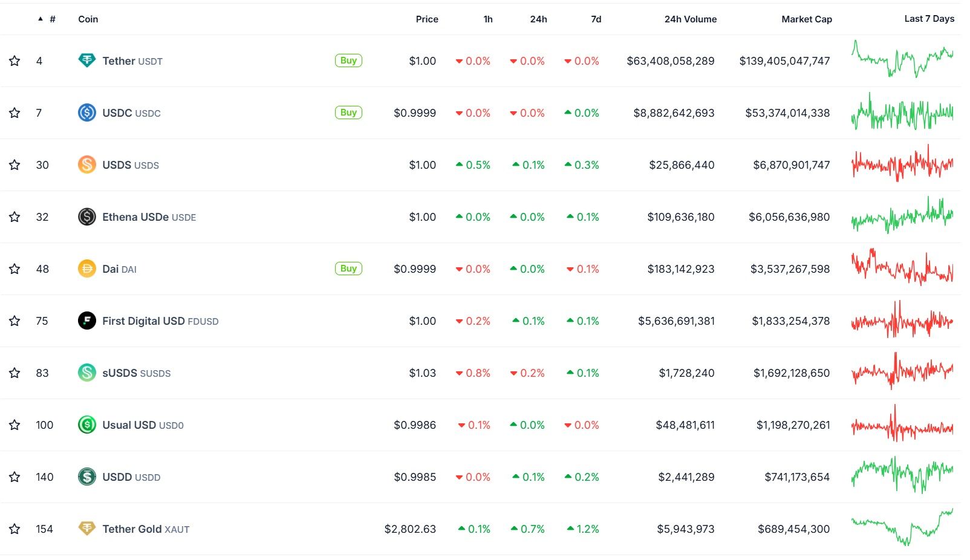The height and width of the screenshot is (560, 970).
Task: Click the Usual USD logo icon
Action: (x=87, y=425)
